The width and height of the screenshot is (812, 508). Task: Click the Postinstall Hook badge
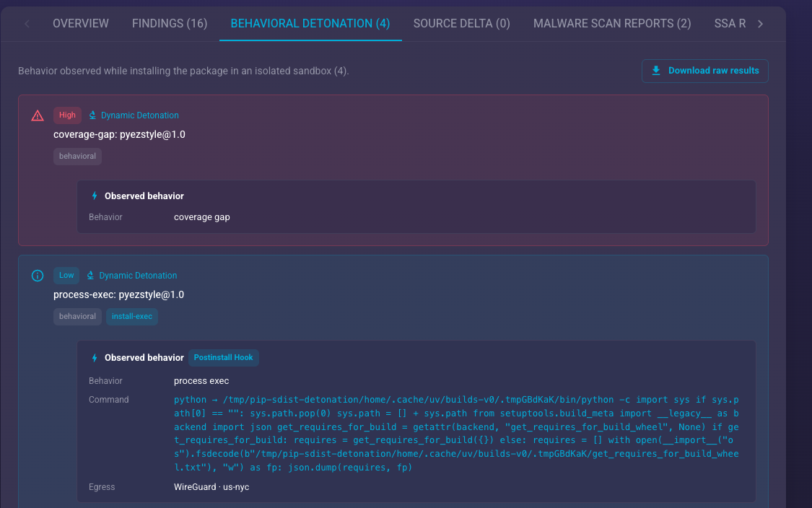tap(223, 358)
